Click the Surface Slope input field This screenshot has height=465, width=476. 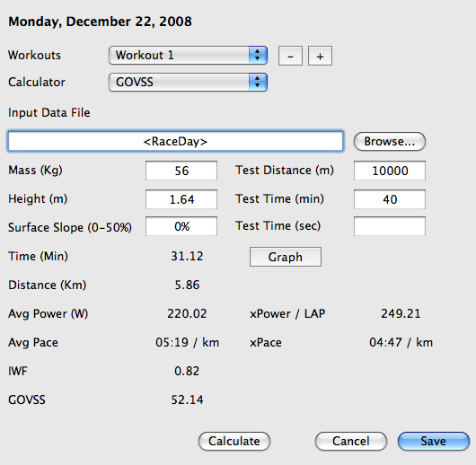point(181,226)
